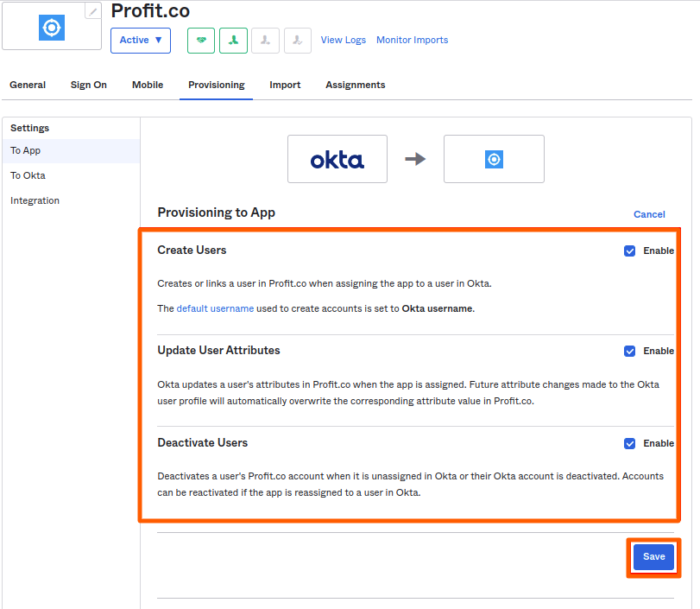Open the Assignments tab
Viewport: 700px width, 609px height.
point(355,85)
